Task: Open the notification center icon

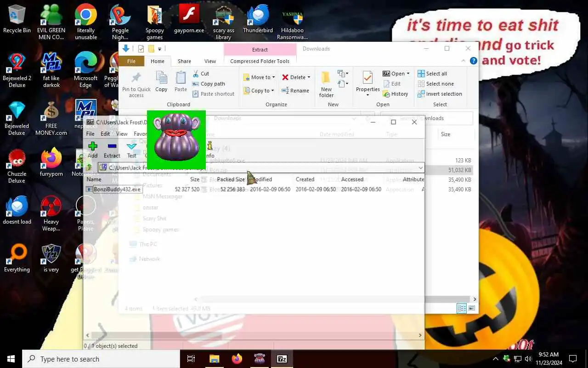Action: coord(573,359)
